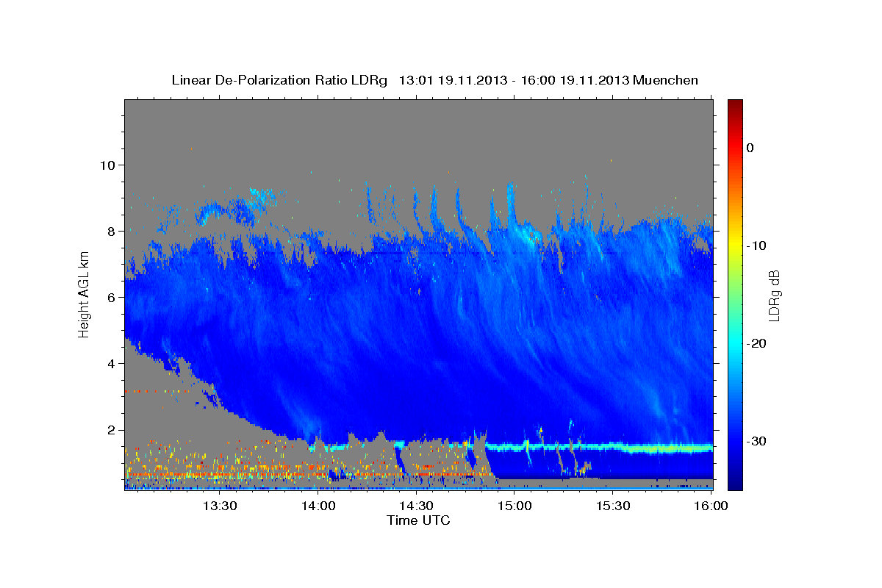This screenshot has height=588, width=882.
Task: Click the colorbar tick label '0'
Action: 750,148
